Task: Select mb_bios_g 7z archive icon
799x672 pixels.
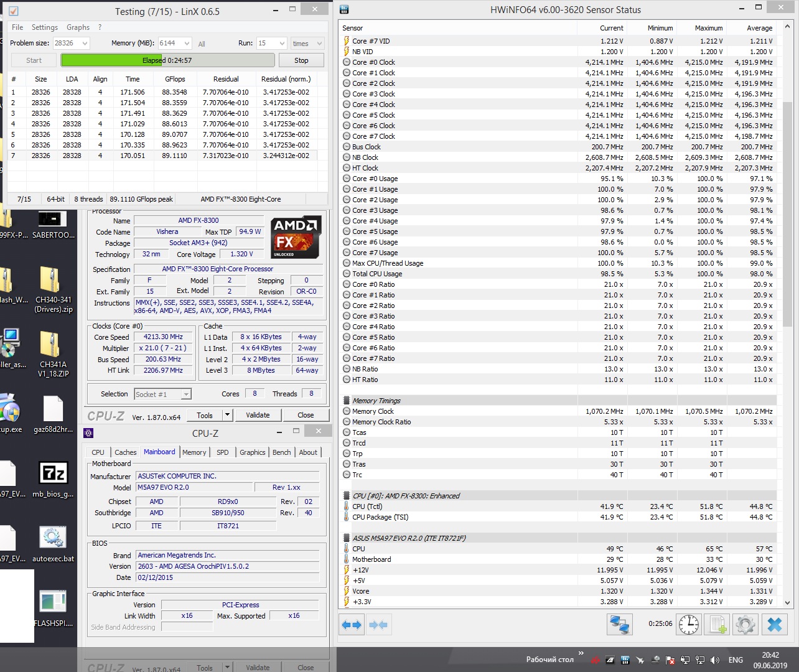Action: coord(53,479)
